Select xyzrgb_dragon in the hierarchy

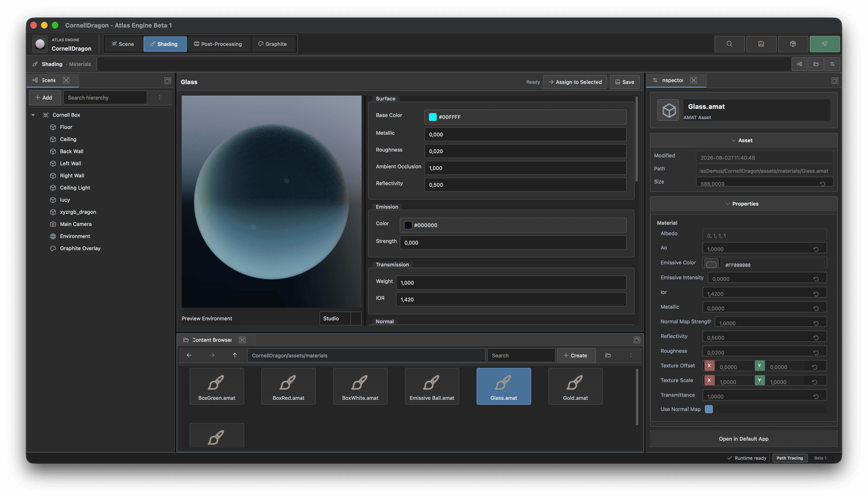pos(78,212)
